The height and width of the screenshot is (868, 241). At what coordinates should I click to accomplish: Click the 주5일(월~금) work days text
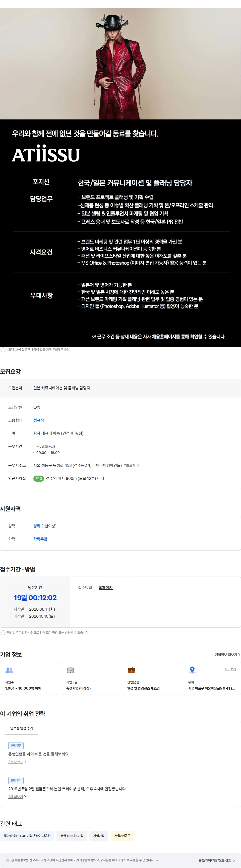46,447
